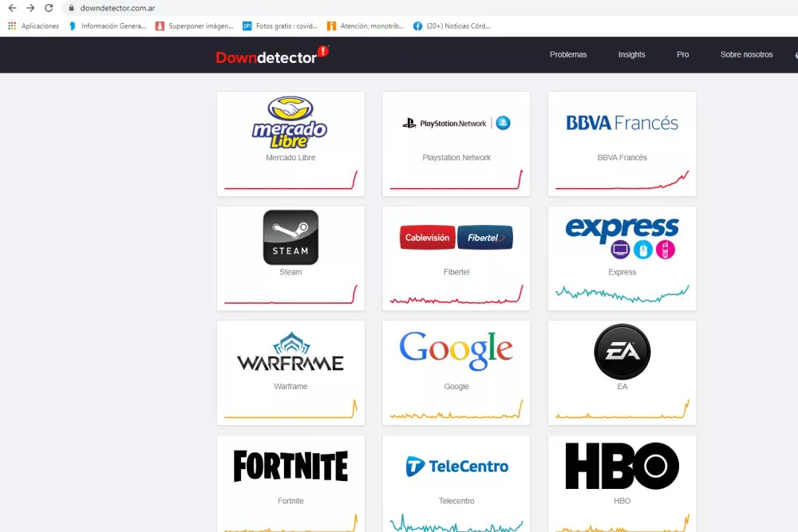
Task: Open the Insights menu item
Action: coord(631,54)
